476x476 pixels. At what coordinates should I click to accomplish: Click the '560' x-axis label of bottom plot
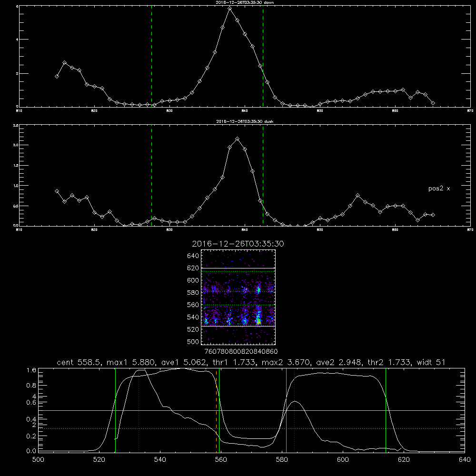(221, 460)
